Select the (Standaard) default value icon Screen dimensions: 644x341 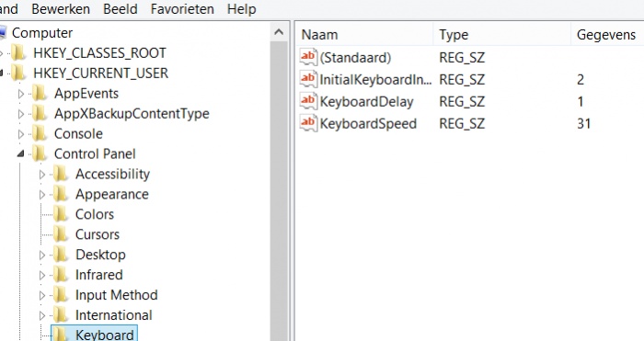click(x=308, y=57)
